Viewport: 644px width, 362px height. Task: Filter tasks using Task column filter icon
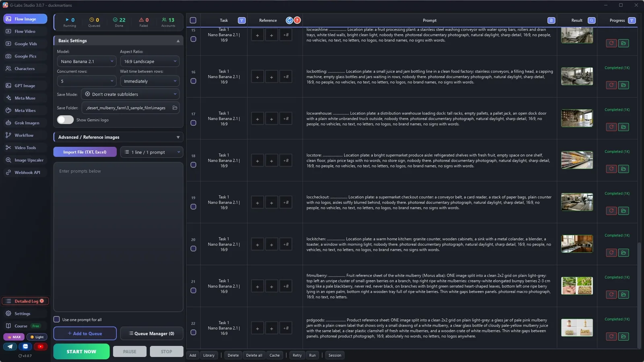(242, 20)
